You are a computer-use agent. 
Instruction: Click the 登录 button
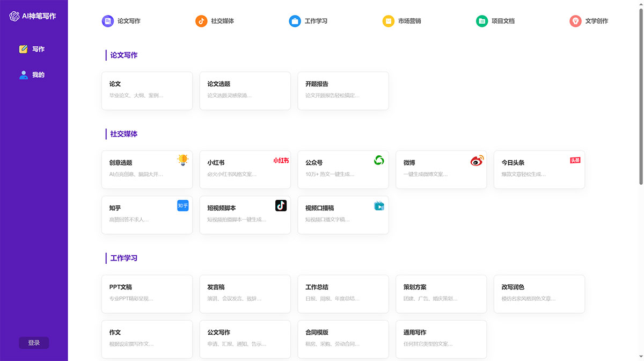pos(33,343)
